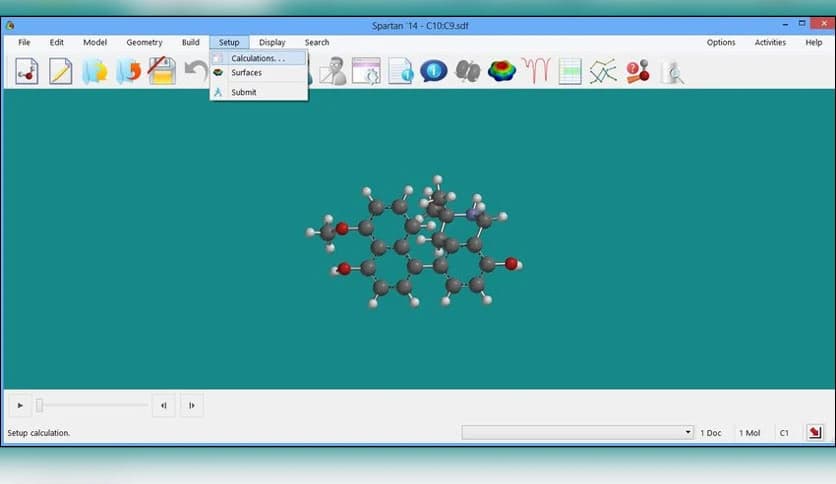The height and width of the screenshot is (484, 836).
Task: Open the Options menu
Action: 721,42
